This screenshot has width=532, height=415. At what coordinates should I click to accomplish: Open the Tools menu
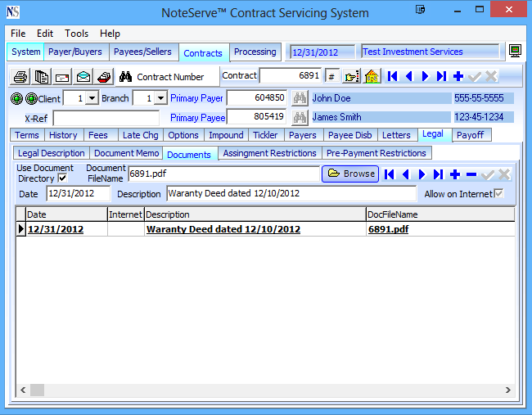77,34
